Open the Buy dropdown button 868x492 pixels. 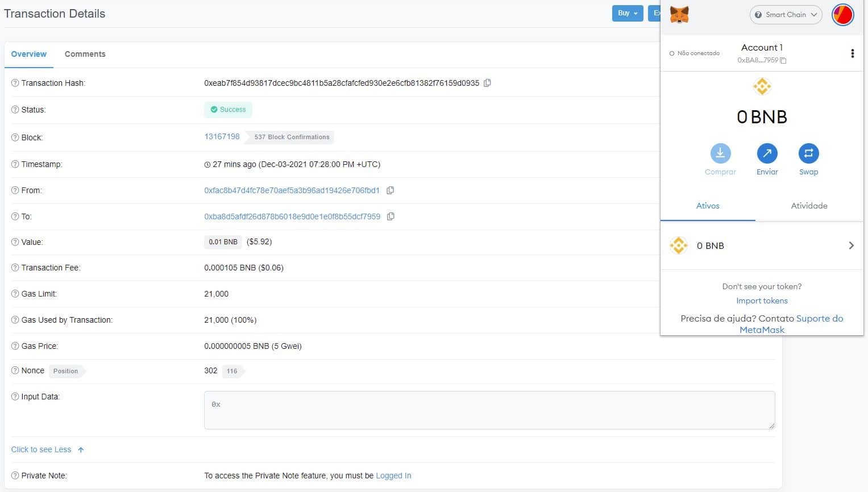(627, 13)
